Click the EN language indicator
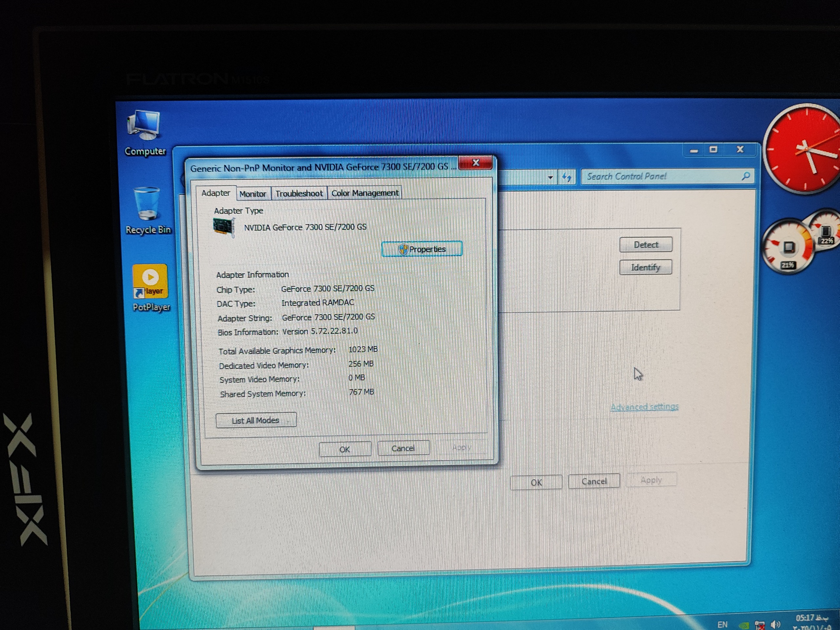Image resolution: width=840 pixels, height=630 pixels. (722, 624)
